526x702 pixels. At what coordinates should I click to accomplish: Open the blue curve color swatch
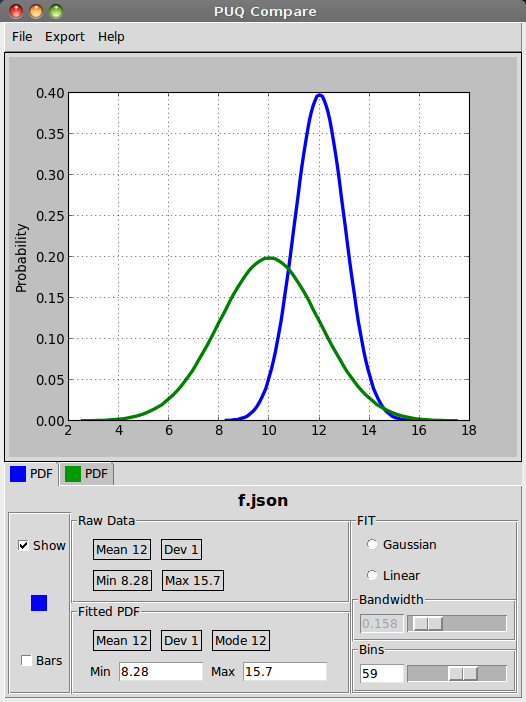[x=39, y=603]
